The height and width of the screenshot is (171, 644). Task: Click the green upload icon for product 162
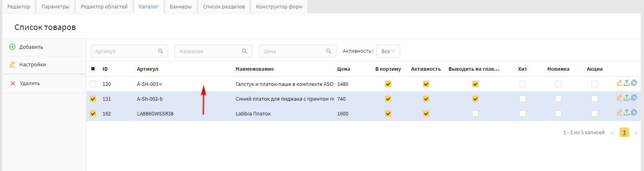tap(627, 113)
